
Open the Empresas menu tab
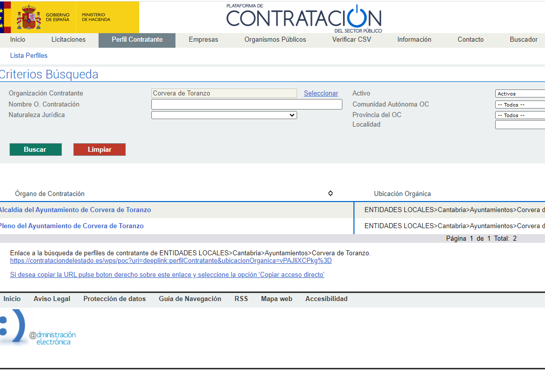point(203,40)
